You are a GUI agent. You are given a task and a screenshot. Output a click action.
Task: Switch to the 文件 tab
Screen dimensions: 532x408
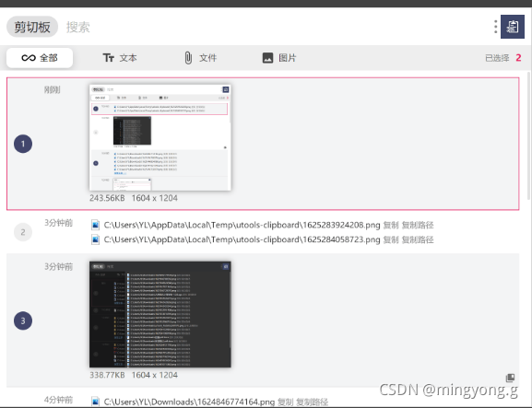(200, 58)
